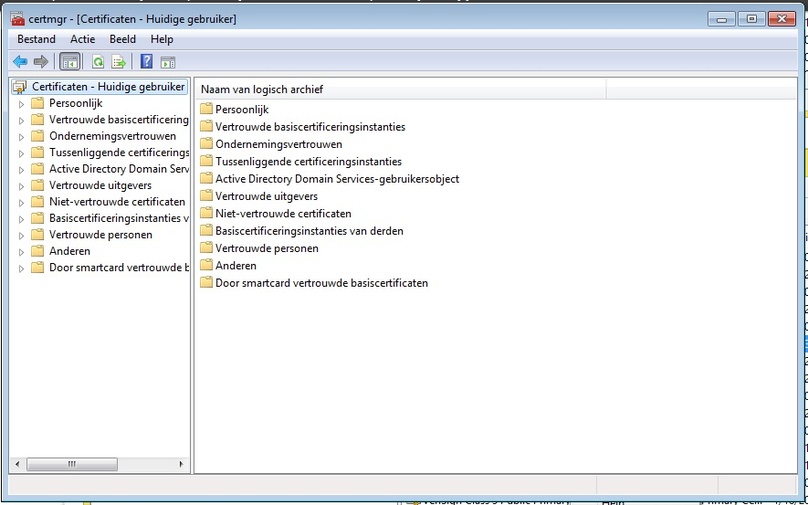Image resolution: width=808 pixels, height=505 pixels.
Task: Go back with the blue arrow
Action: [x=20, y=62]
